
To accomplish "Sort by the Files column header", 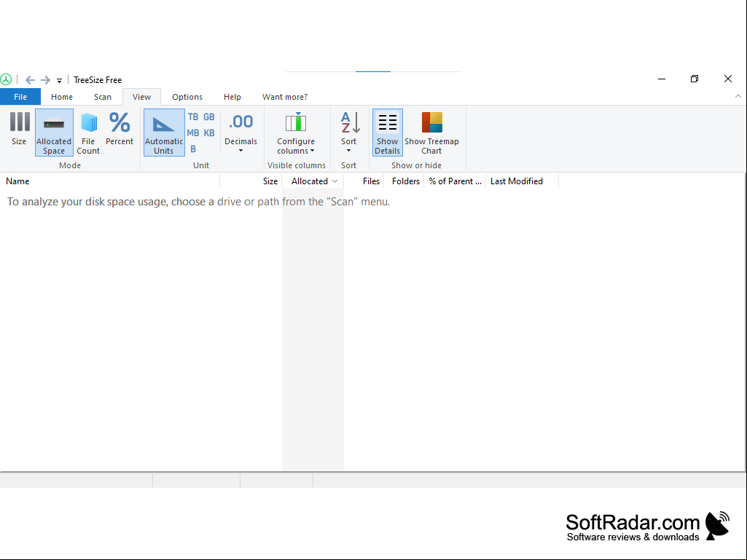I will click(364, 181).
